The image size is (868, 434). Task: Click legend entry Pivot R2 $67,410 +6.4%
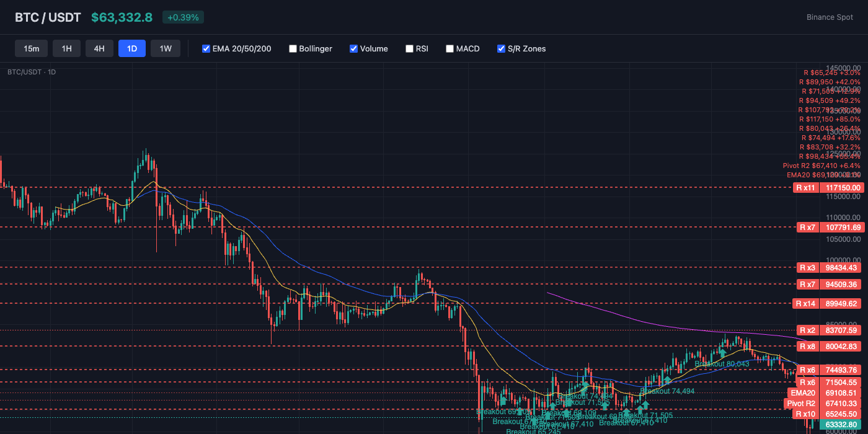pos(821,166)
